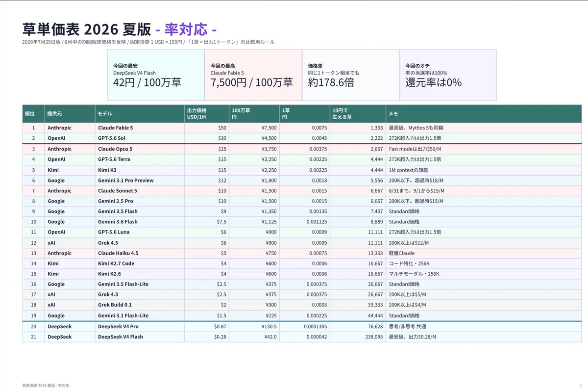Click the 100万草 円 column header

[x=253, y=113]
